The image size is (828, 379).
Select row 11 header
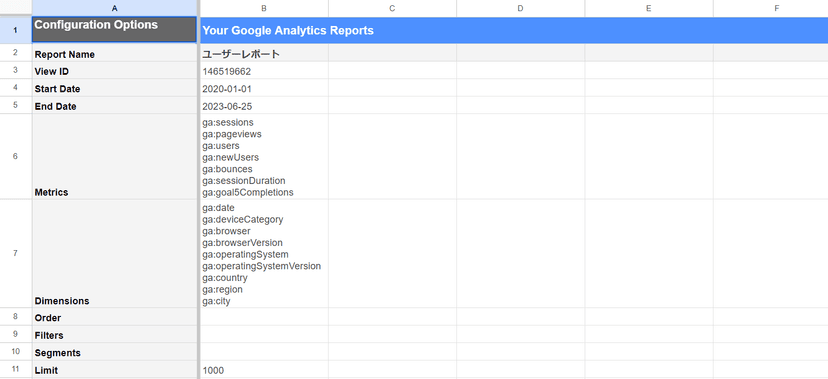[x=15, y=369]
